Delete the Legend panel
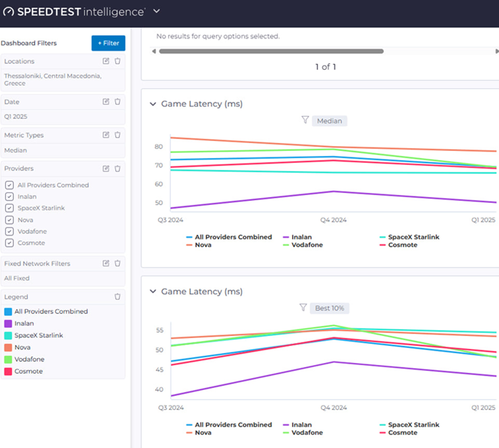Image resolution: width=499 pixels, height=448 pixels. [x=118, y=297]
